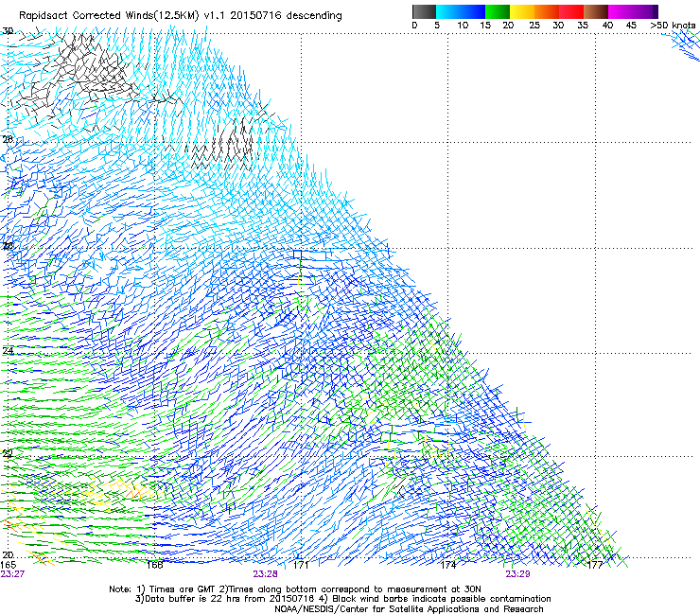Click the longitude label 171
The image size is (700, 615).
click(x=301, y=565)
